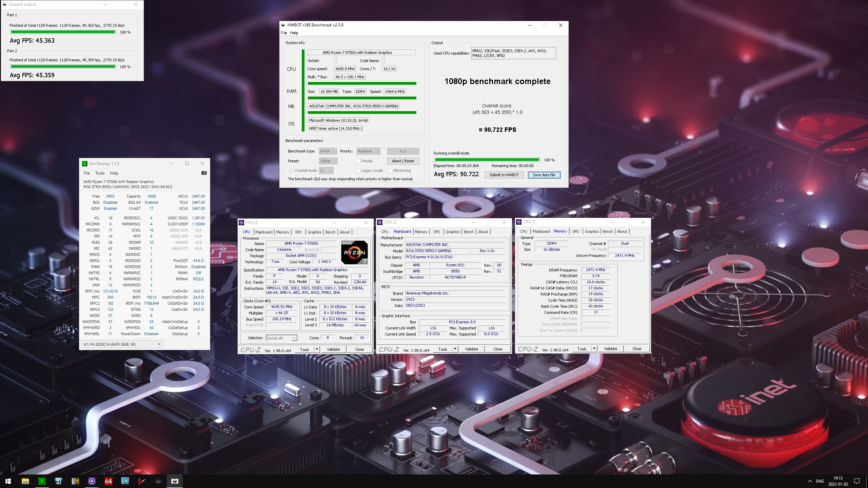Open the Windows Start menu
This screenshot has height=488, width=868.
click(8, 481)
